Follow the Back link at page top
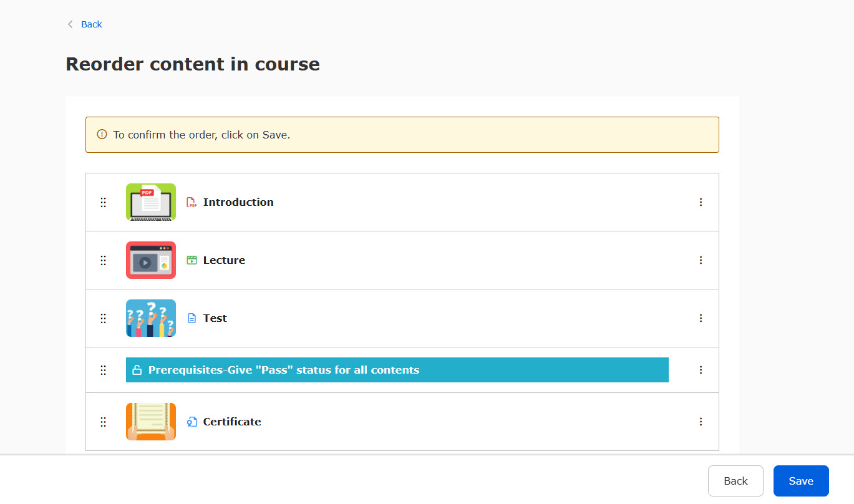 pos(91,24)
